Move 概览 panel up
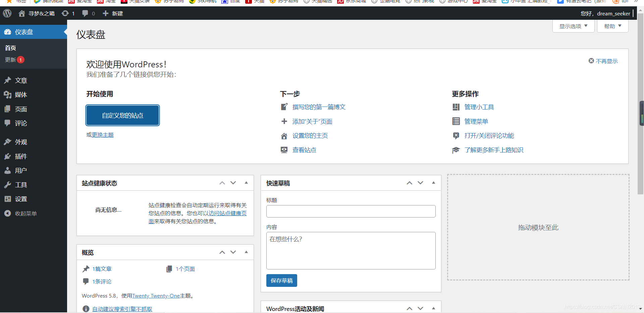The width and height of the screenshot is (644, 313). tap(222, 252)
